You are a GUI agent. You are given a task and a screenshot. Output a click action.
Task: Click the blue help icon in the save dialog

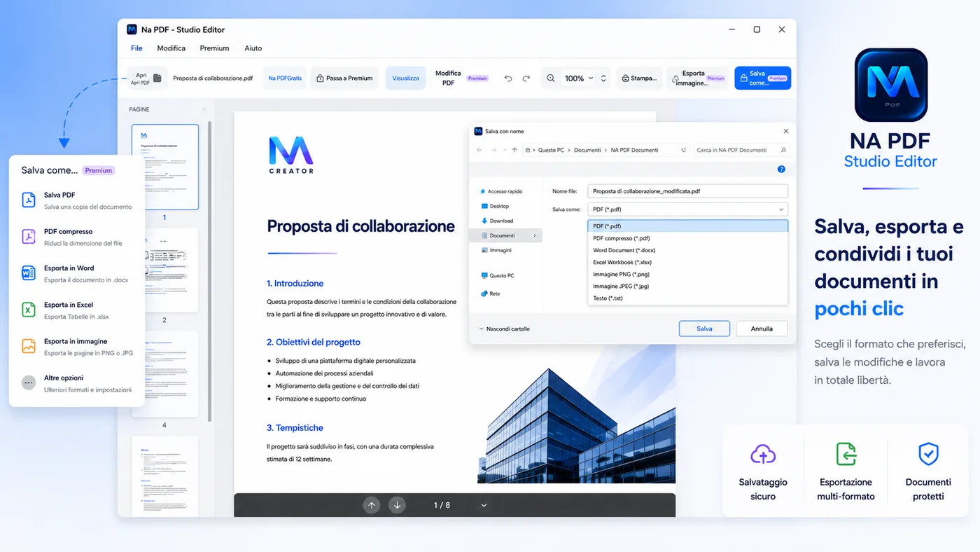coord(781,169)
